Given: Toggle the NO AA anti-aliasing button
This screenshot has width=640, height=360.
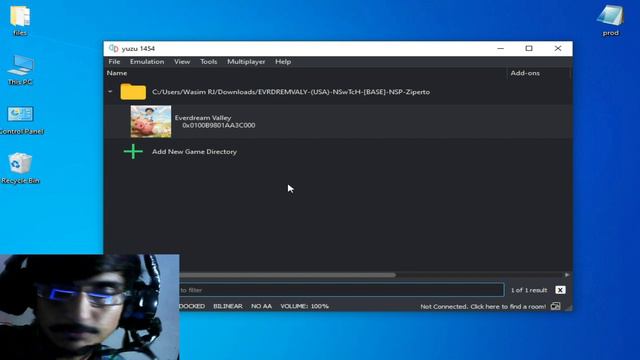Looking at the screenshot, I should pos(261,306).
